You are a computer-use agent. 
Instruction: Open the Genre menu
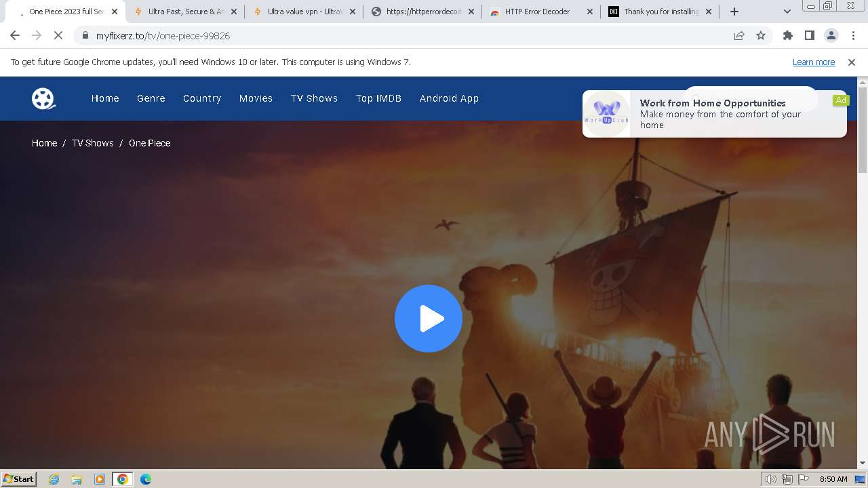pos(151,98)
